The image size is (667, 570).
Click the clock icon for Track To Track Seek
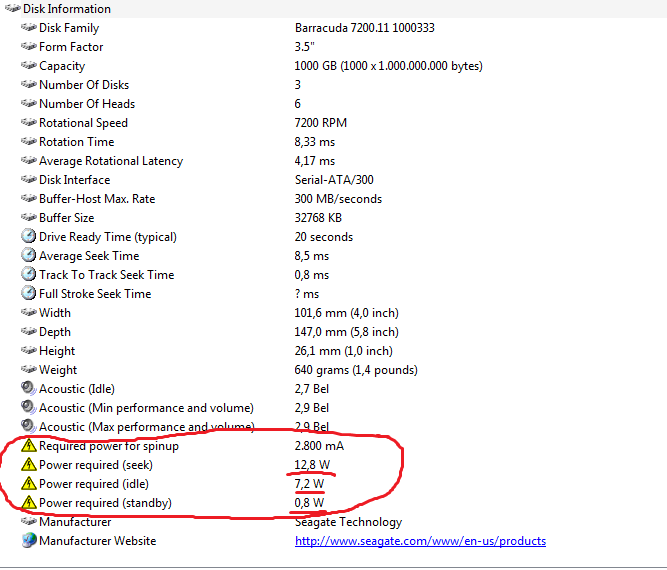(x=29, y=274)
